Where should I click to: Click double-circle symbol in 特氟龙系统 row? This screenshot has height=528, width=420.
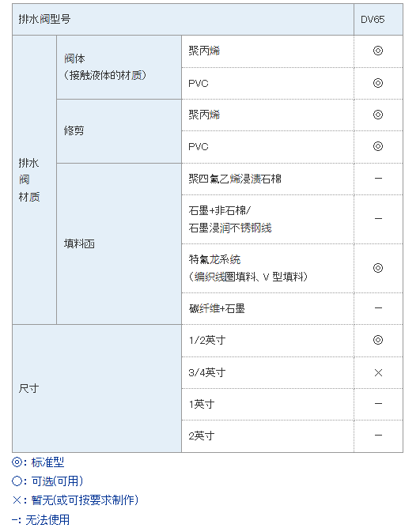point(378,268)
